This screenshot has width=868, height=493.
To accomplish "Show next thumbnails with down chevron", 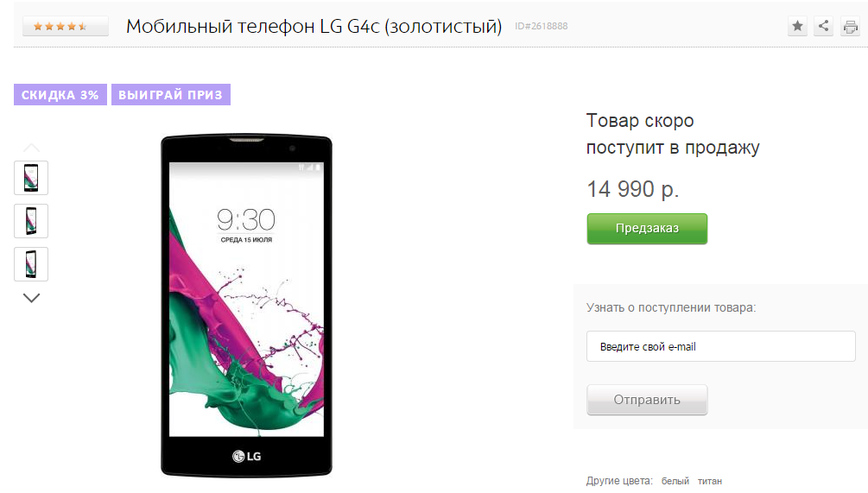I will (x=32, y=298).
